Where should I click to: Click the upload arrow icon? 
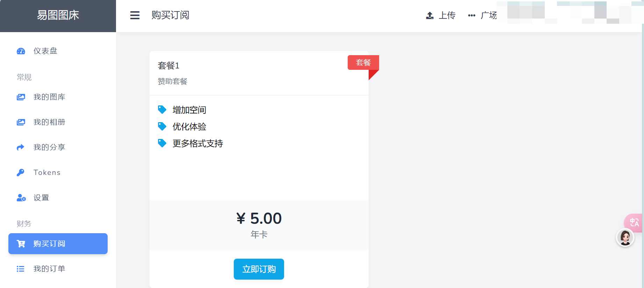430,15
